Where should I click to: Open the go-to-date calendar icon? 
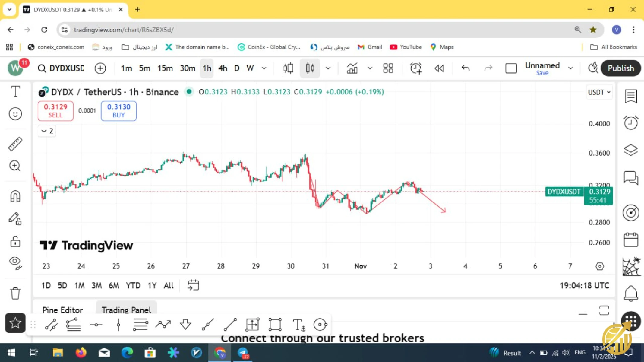[x=193, y=285]
